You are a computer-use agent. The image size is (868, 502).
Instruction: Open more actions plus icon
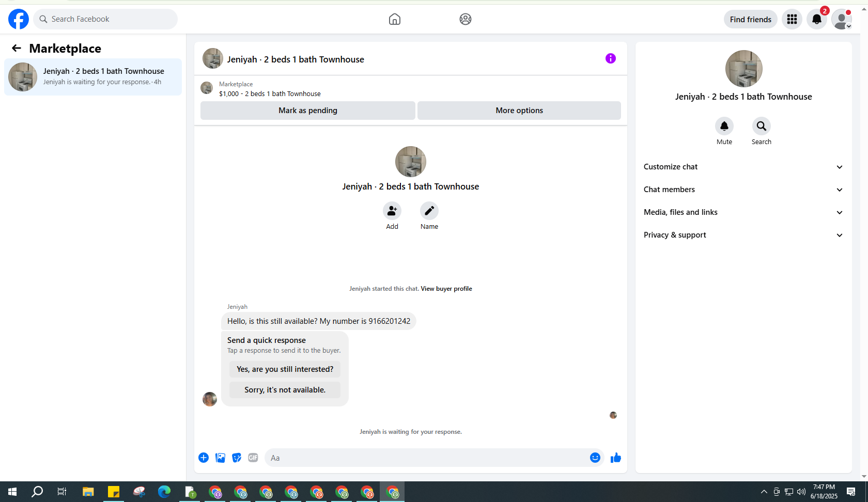[x=204, y=458]
